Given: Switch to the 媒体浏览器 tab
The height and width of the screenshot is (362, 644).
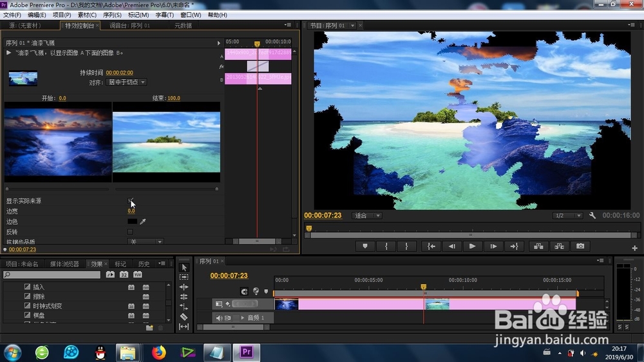Looking at the screenshot, I should pos(64,264).
